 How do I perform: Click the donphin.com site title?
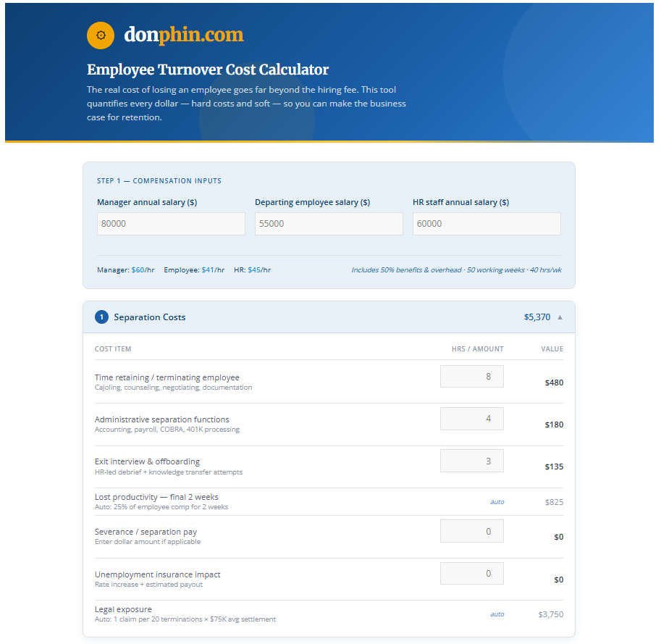184,35
